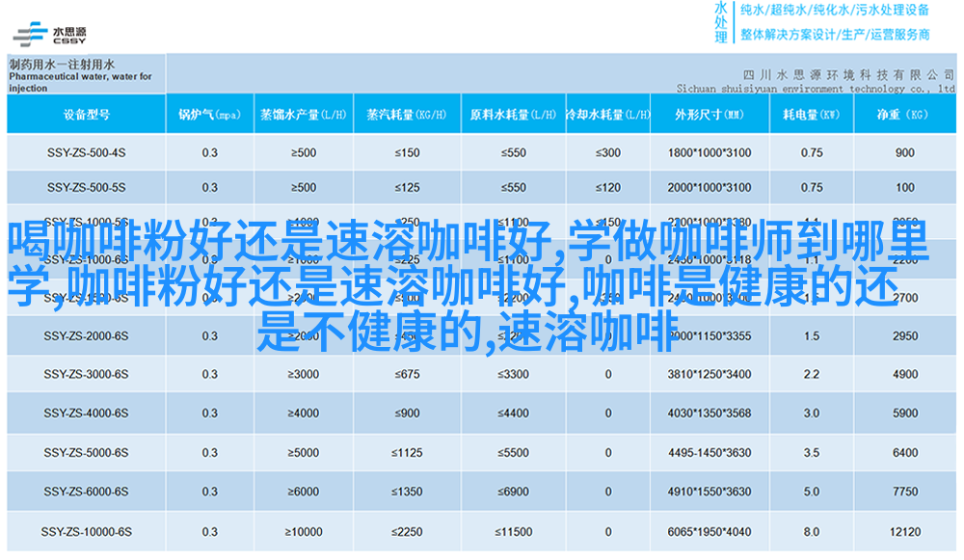Click the 4030*1350*3568 dimensions cell
This screenshot has height=560, width=964.
(x=710, y=413)
